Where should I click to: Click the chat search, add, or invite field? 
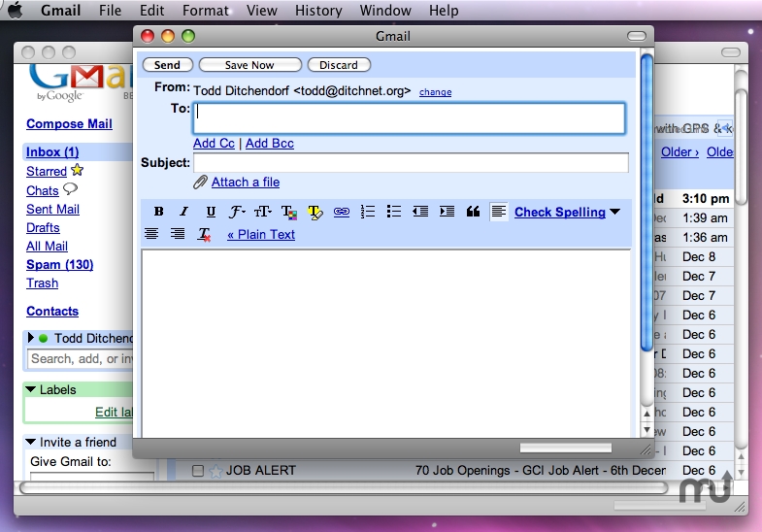81,359
